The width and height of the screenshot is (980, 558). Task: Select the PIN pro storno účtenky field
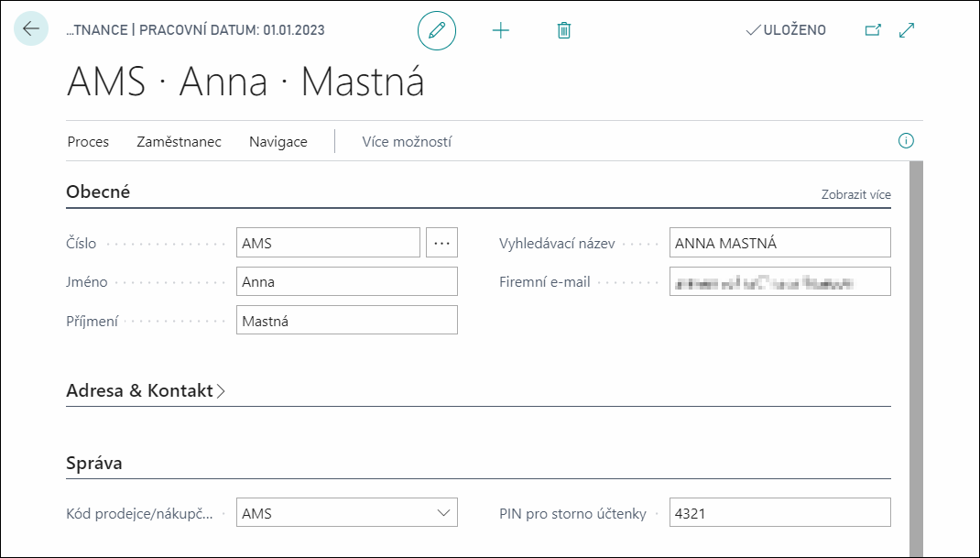780,512
